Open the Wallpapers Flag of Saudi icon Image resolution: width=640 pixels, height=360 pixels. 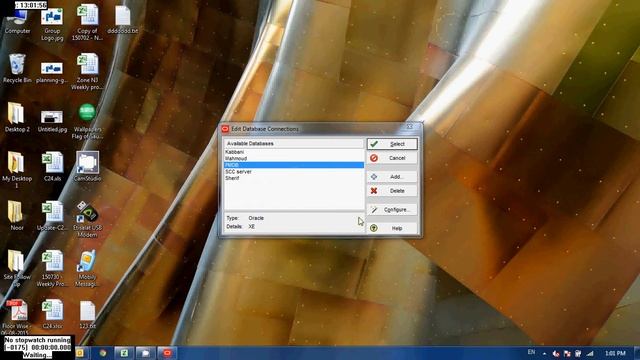click(87, 121)
